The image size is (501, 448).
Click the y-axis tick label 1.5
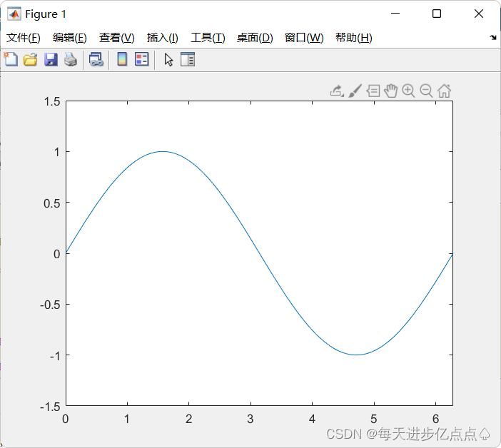pos(52,101)
